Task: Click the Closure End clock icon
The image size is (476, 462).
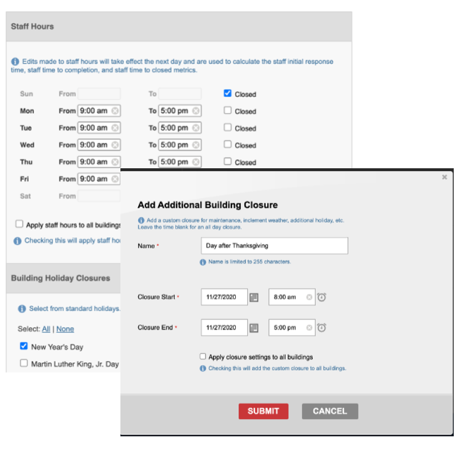Action: coord(322,328)
